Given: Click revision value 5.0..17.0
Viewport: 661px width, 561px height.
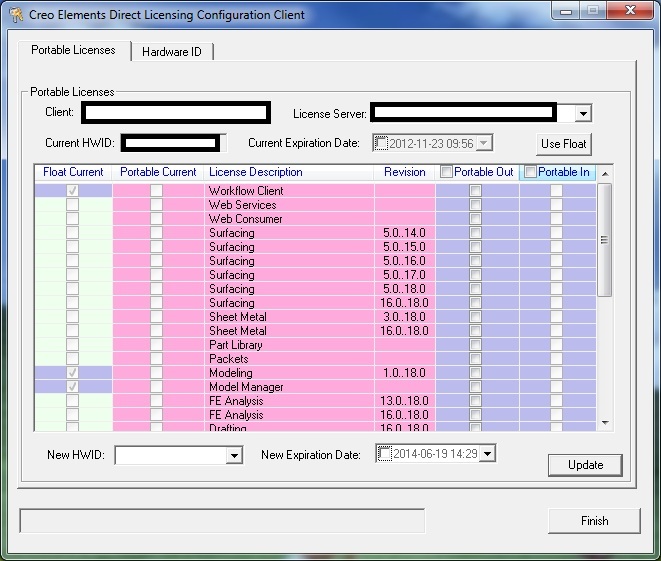Looking at the screenshot, I should 404,275.
